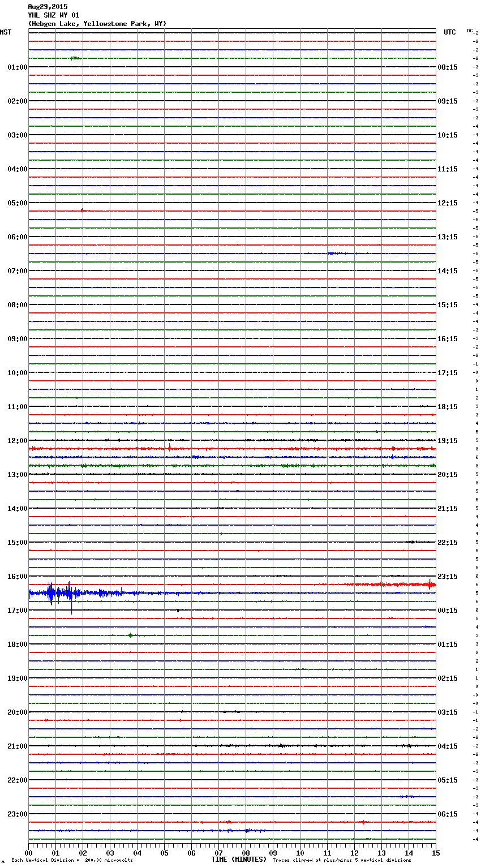This screenshot has width=481, height=868.
Task: Click the 15:15 UTC time label
Action: [x=448, y=305]
